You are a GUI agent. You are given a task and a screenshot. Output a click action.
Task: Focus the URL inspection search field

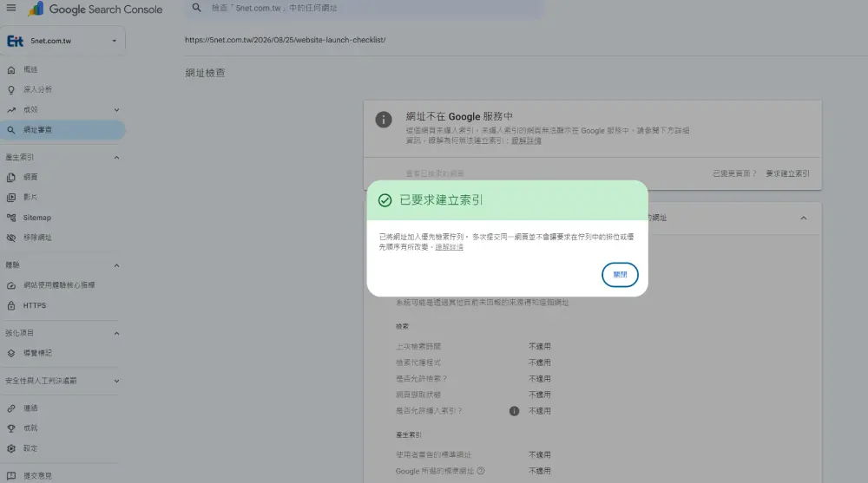(365, 9)
